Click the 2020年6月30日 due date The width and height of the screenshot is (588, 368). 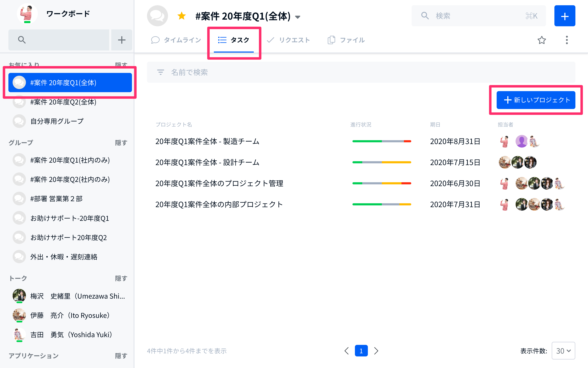coord(455,183)
